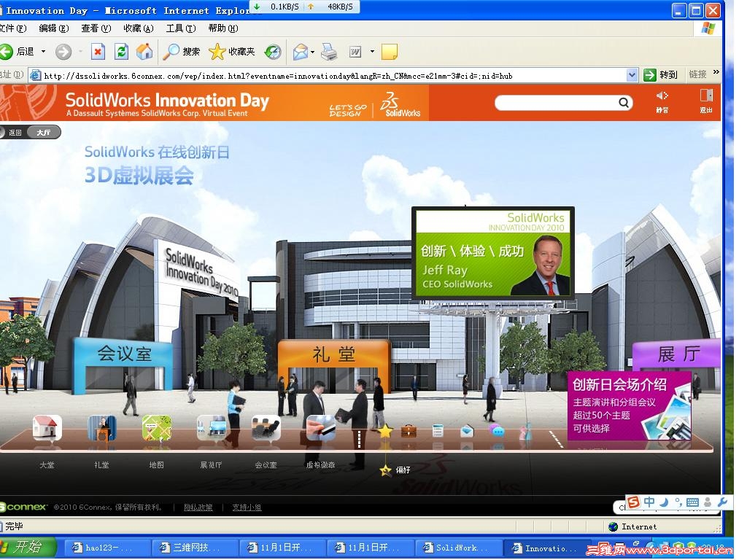Click the Sogou S input method icon
747x560 pixels.
[634, 502]
